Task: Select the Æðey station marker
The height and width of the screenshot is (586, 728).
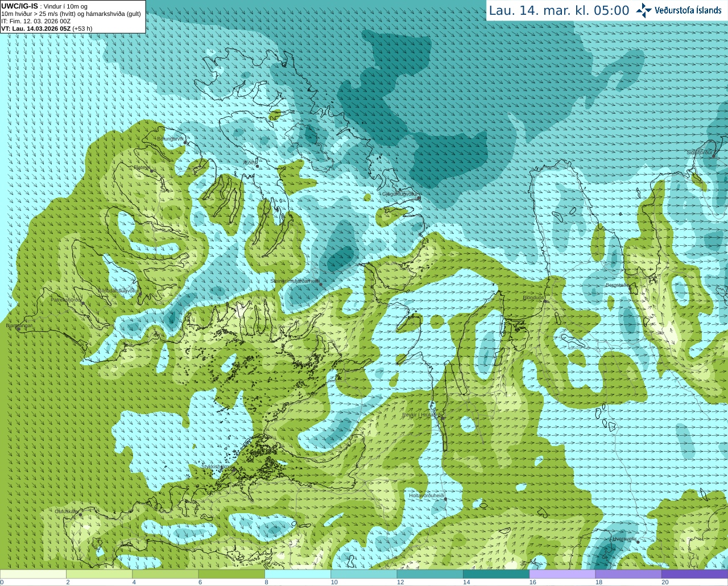Action: [258, 166]
